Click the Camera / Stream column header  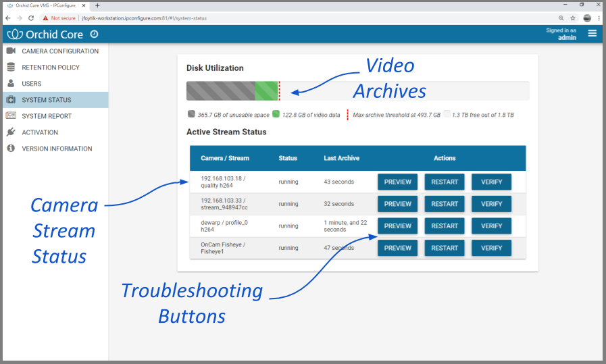click(x=225, y=158)
